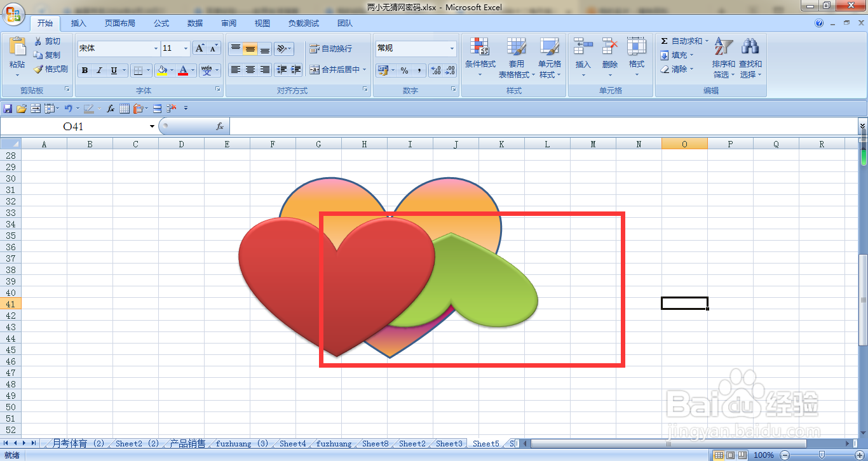The width and height of the screenshot is (868, 461).
Task: Click the AutoSum (自动求和) sigma icon
Action: tap(664, 41)
